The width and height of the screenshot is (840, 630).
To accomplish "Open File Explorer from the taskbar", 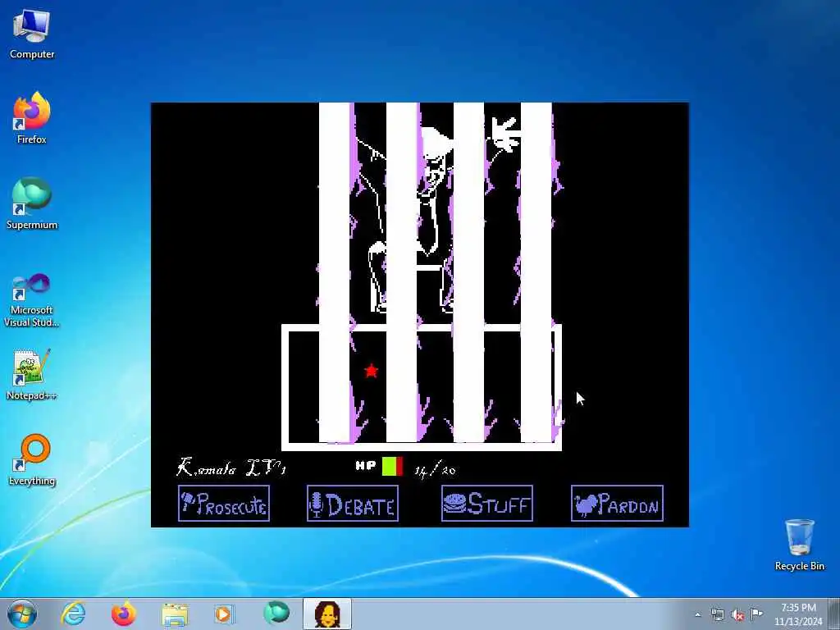I will 175,614.
